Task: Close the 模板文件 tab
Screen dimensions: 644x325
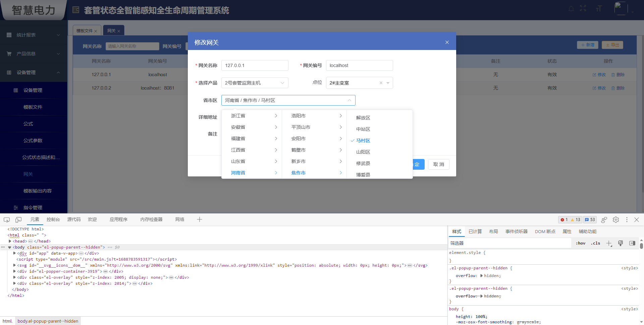Action: pyautogui.click(x=96, y=31)
